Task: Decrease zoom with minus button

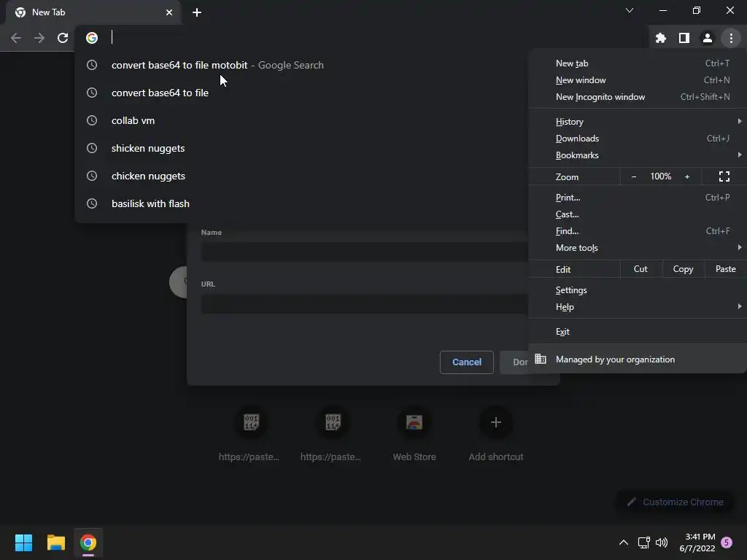Action: point(634,176)
